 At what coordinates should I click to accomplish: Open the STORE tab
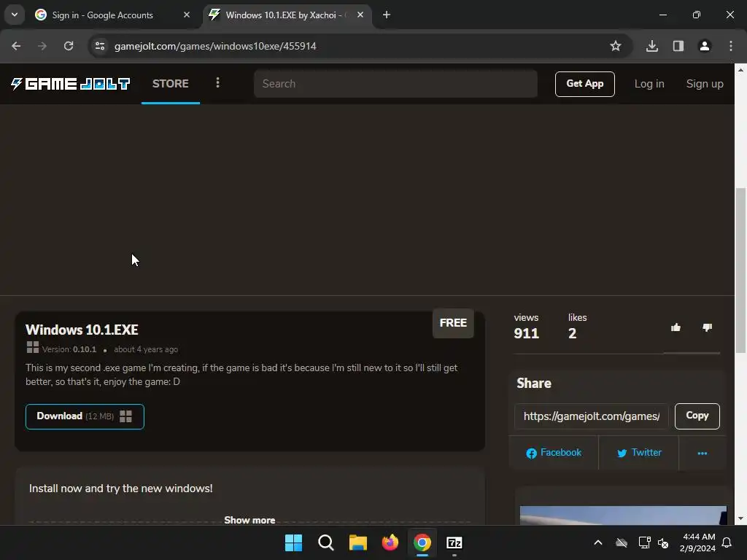[x=171, y=84]
